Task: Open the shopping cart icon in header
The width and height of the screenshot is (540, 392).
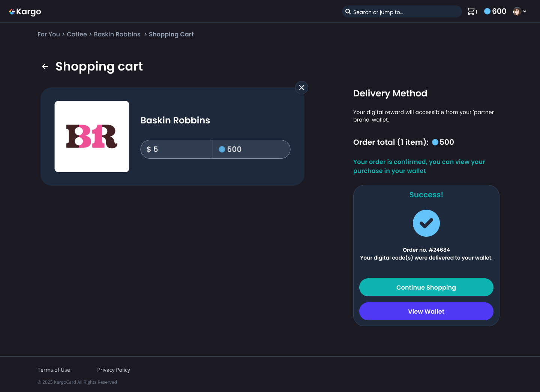Action: point(471,12)
